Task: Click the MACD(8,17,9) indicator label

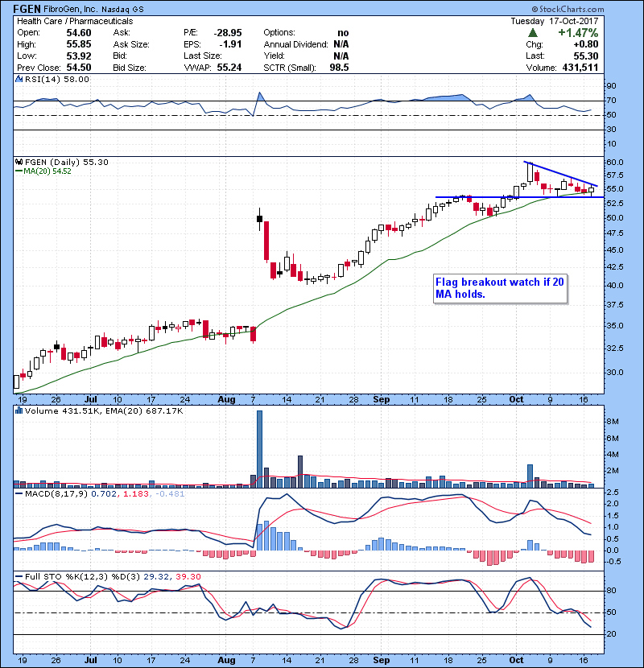Action: click(x=57, y=494)
